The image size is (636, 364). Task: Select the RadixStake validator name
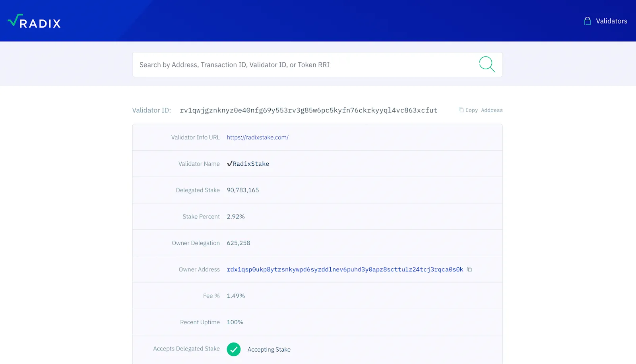coord(248,164)
